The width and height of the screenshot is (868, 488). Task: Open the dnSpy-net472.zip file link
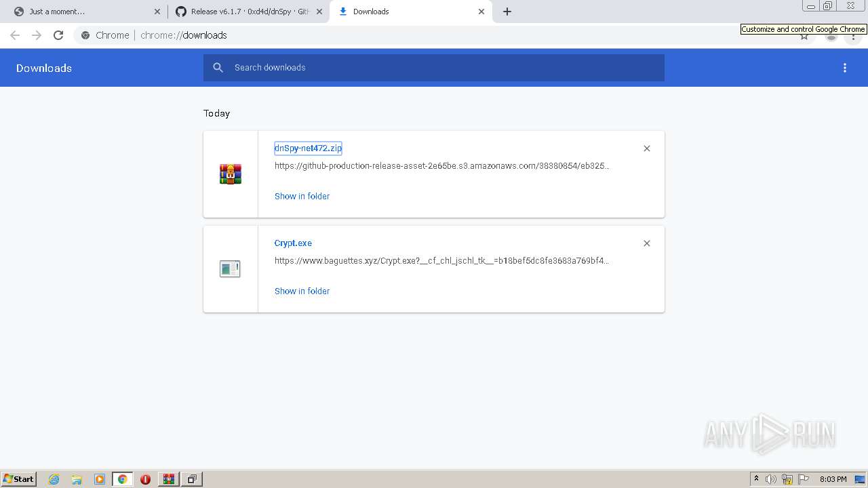(x=308, y=148)
